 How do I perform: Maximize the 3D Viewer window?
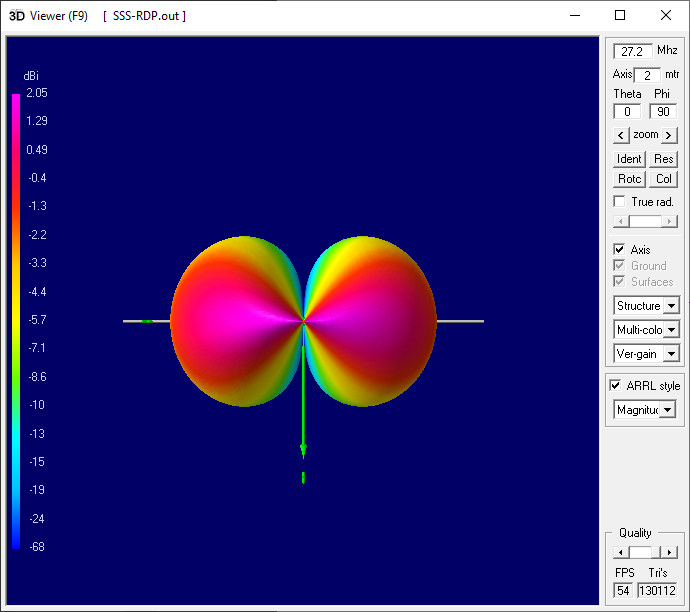[620, 15]
